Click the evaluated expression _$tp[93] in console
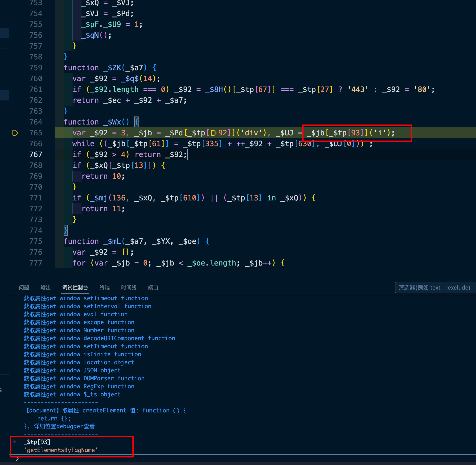The width and height of the screenshot is (476, 465). point(37,442)
